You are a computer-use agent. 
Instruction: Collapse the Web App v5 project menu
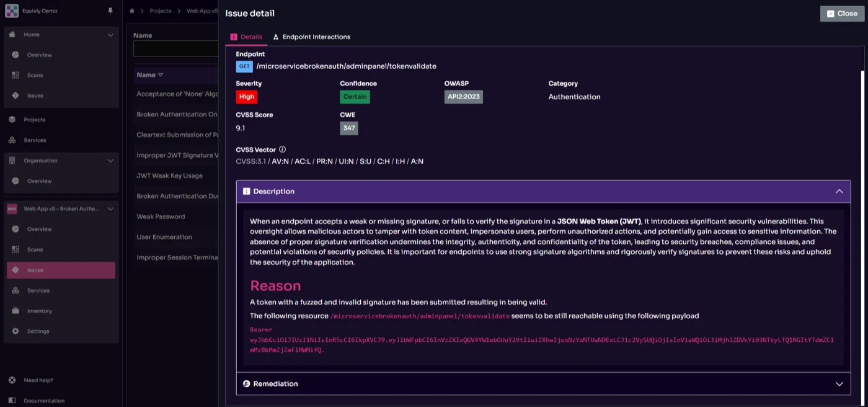pyautogui.click(x=111, y=209)
